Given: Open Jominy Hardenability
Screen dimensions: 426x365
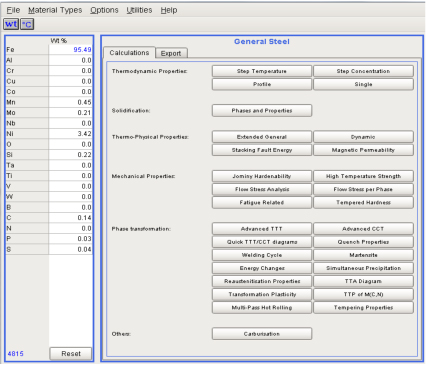Looking at the screenshot, I should 262,176.
